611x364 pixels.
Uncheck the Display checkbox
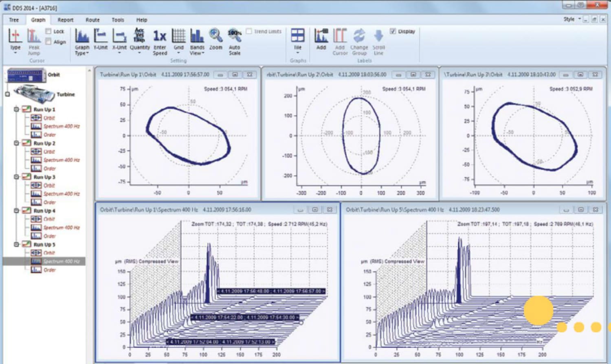pos(393,31)
